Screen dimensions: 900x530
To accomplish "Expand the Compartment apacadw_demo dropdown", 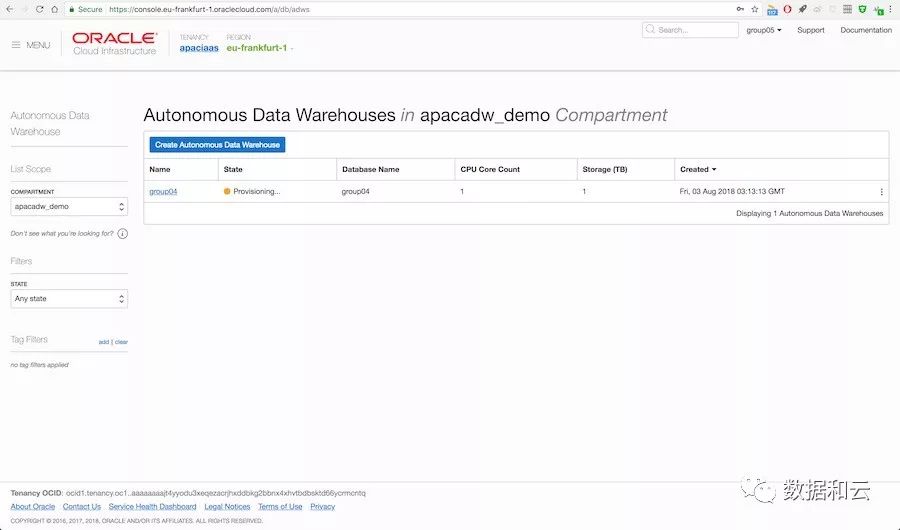I will tap(69, 207).
